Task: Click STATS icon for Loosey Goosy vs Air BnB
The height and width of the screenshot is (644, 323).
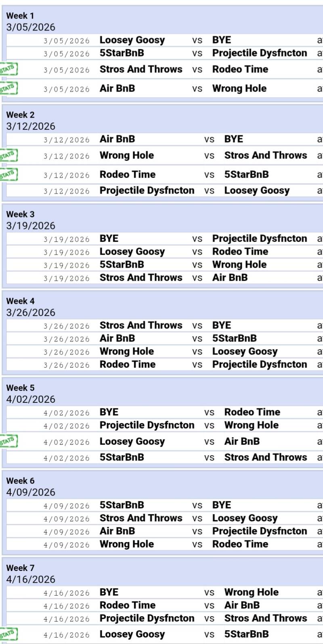Action: coord(8,441)
